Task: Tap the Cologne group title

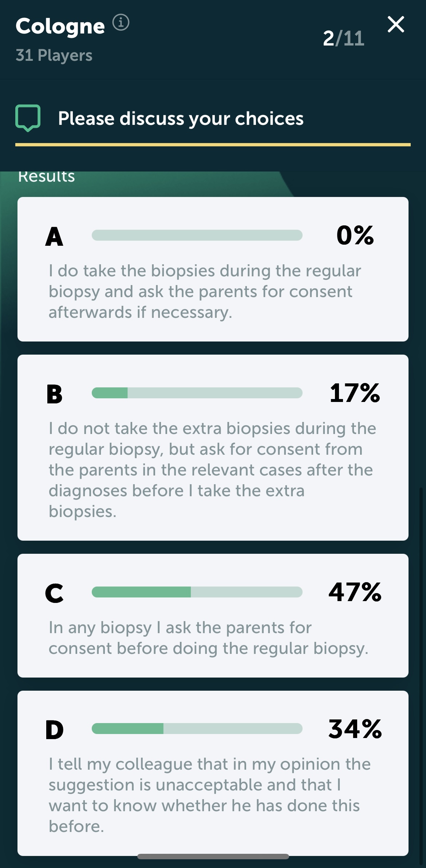Action: pyautogui.click(x=60, y=27)
